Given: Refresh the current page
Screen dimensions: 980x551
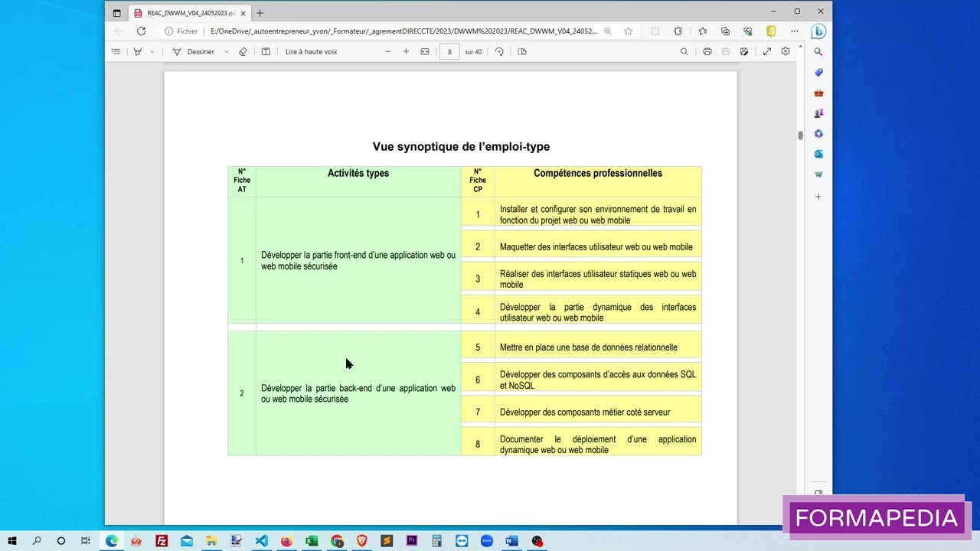Looking at the screenshot, I should 141,31.
